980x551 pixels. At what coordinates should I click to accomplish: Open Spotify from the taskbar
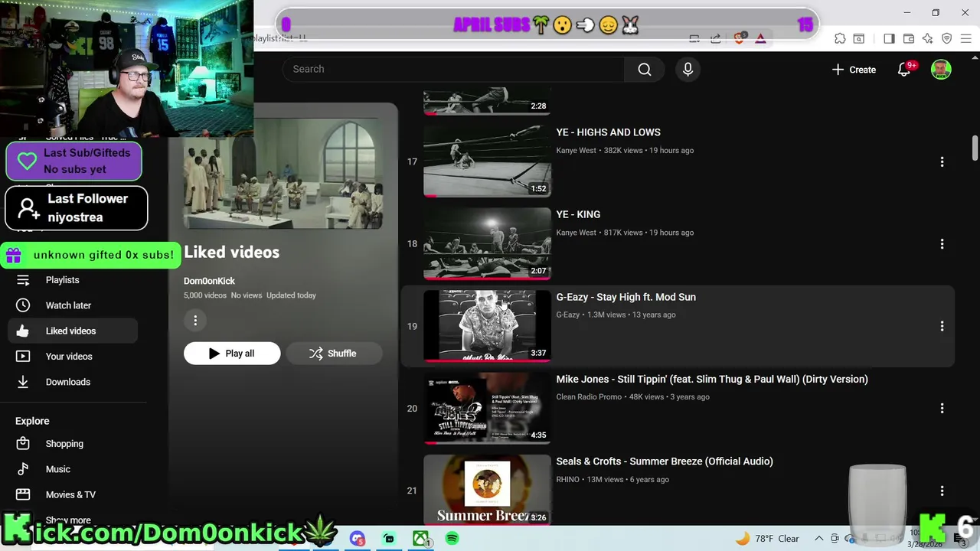click(452, 539)
